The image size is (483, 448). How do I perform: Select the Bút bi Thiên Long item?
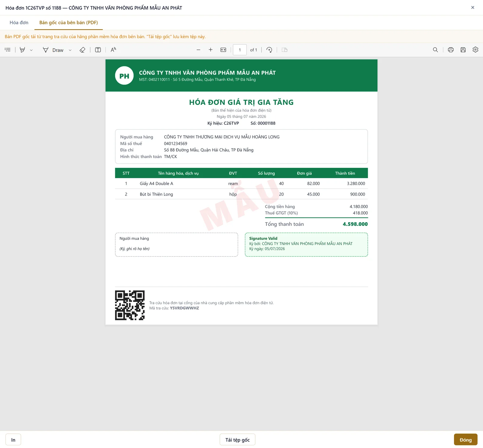156,194
